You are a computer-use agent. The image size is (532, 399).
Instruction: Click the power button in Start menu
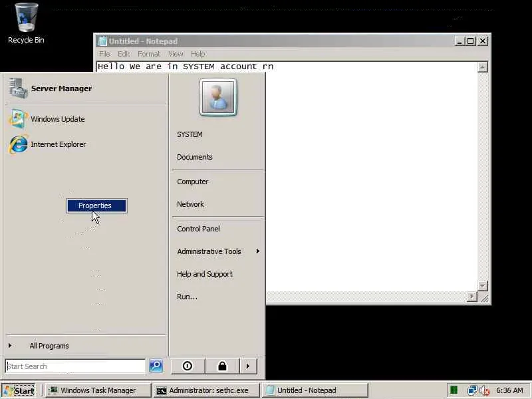pos(188,366)
